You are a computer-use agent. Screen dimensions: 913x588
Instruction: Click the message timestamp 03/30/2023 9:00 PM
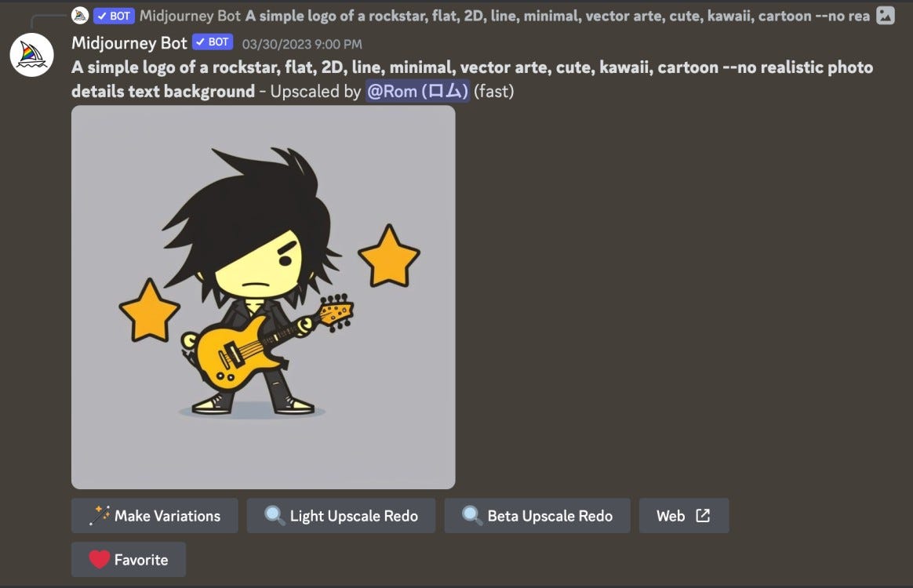click(x=302, y=44)
